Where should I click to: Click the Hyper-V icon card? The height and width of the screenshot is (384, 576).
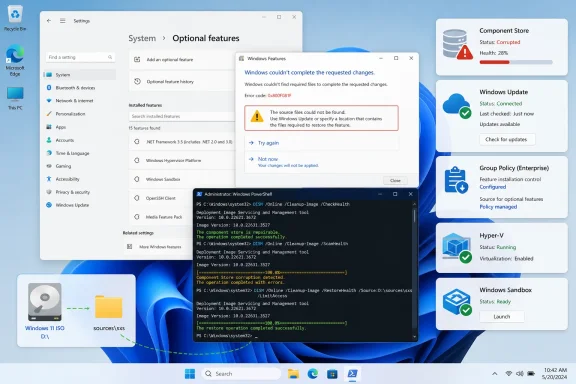click(457, 248)
